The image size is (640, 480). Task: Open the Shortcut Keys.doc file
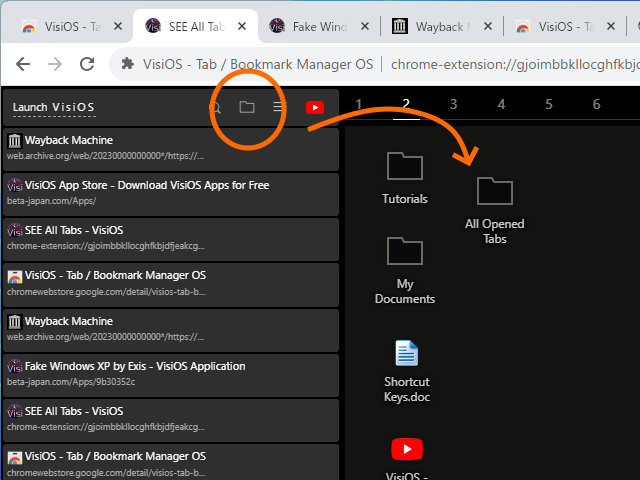(407, 371)
